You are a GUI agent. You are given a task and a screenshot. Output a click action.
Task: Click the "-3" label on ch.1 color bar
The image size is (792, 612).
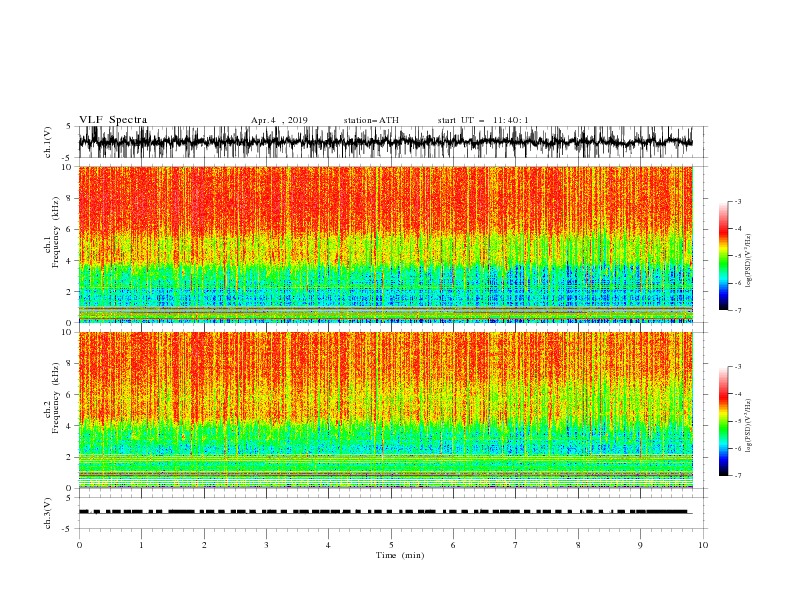[x=737, y=201]
